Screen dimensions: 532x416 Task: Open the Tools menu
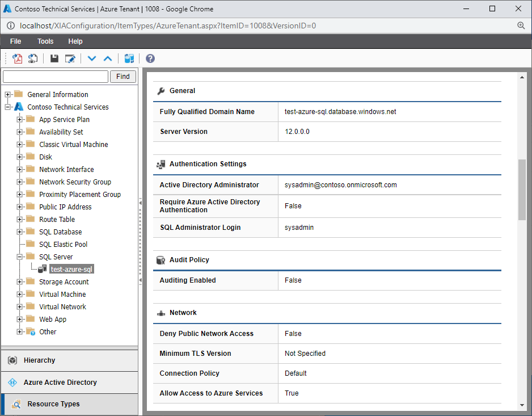(45, 41)
